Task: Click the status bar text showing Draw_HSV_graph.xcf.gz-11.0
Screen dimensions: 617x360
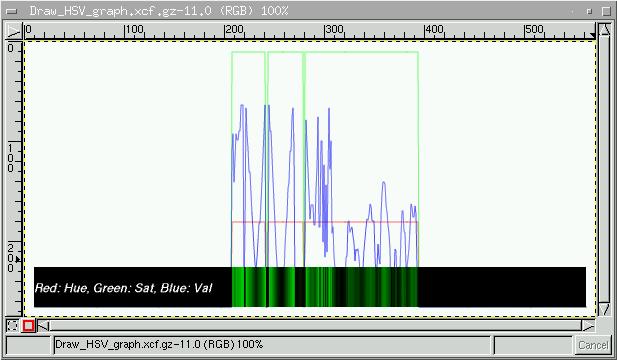Action: [159, 345]
